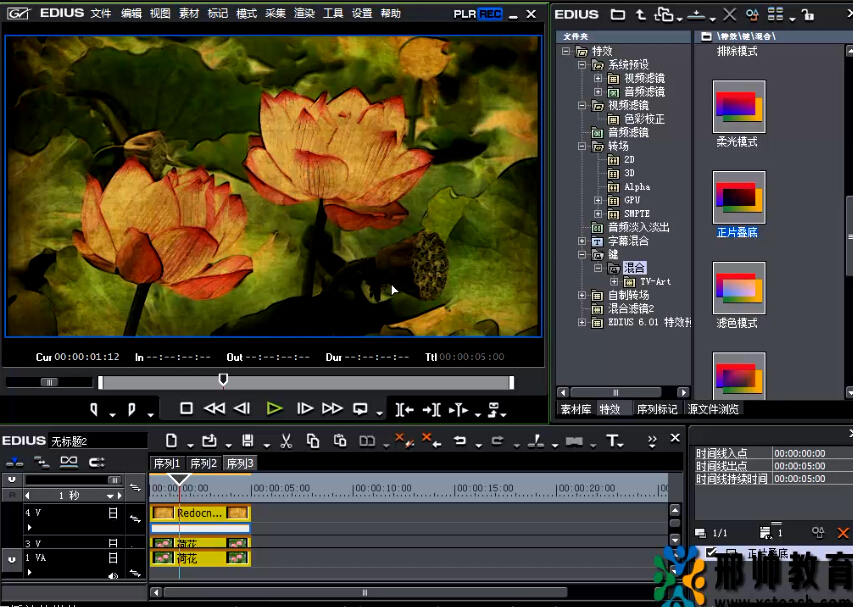Click the Save project icon
853x607 pixels.
point(248,440)
